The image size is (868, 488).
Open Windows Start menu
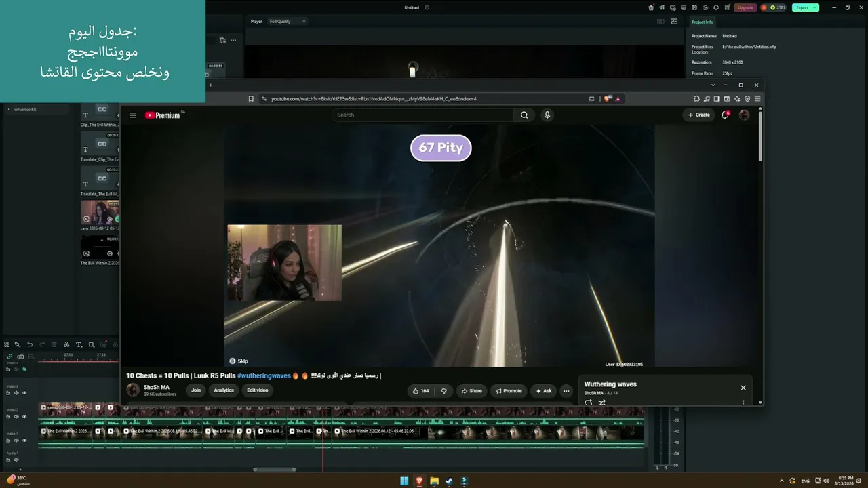[404, 481]
